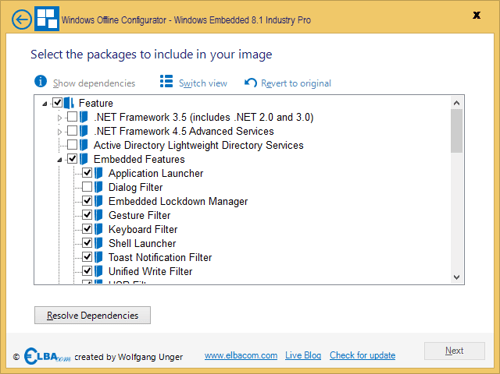500x374 pixels.
Task: Collapse the Embedded Features node
Action: point(60,160)
